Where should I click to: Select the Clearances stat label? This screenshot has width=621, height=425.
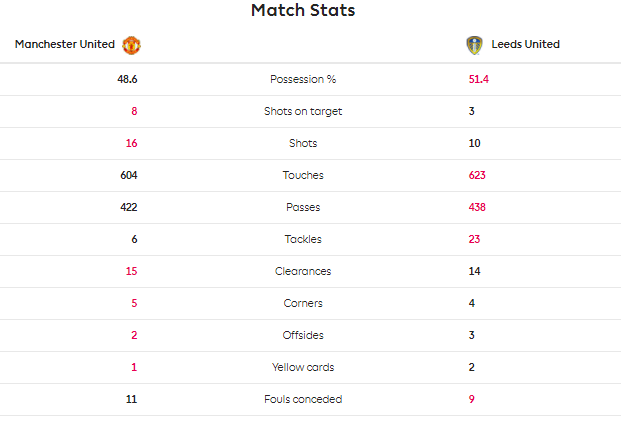click(303, 271)
